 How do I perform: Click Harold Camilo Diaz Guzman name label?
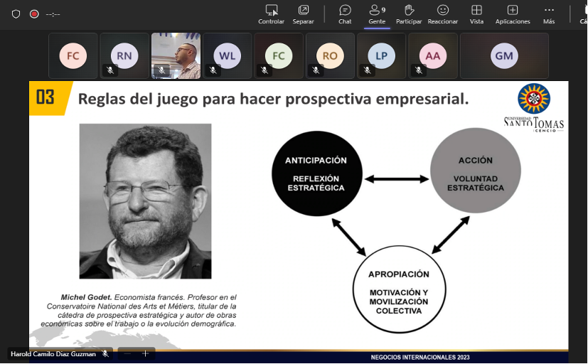point(53,353)
